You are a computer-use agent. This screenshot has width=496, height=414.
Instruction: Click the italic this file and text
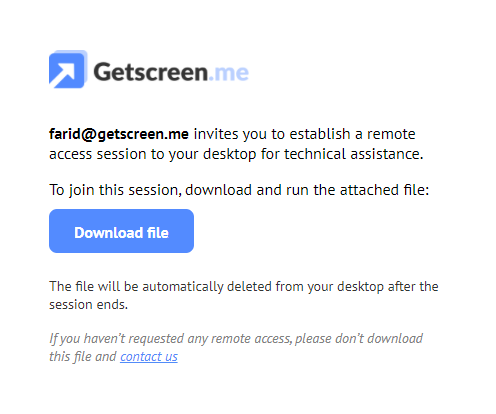[83, 357]
